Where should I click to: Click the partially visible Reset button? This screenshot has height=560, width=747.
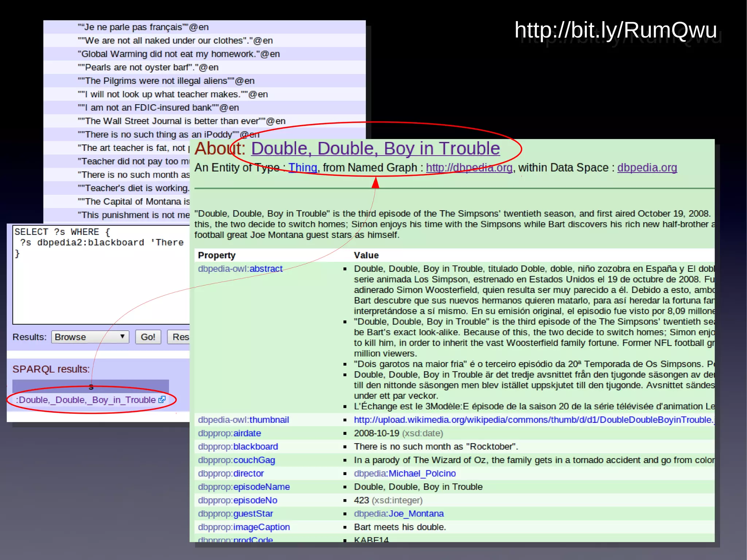(x=179, y=337)
